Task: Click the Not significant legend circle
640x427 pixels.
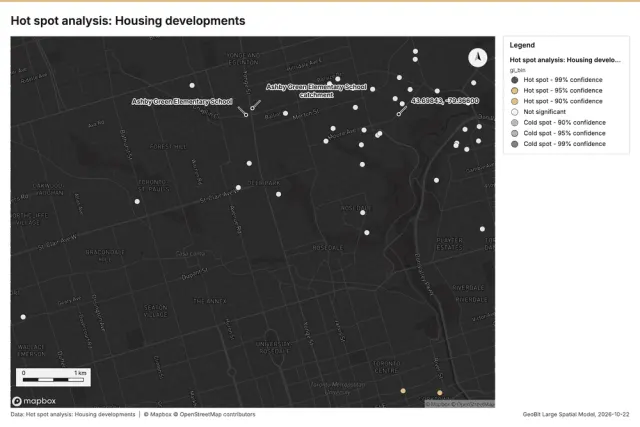Action: point(514,112)
